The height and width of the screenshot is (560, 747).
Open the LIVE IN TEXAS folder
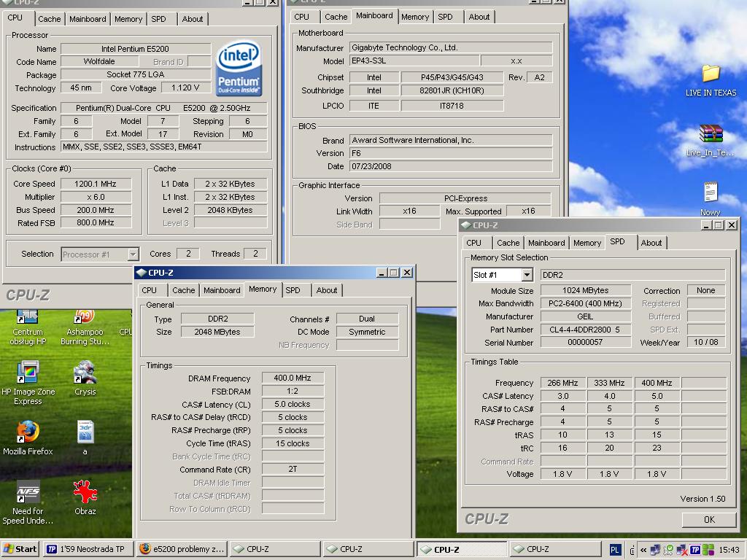pyautogui.click(x=711, y=74)
